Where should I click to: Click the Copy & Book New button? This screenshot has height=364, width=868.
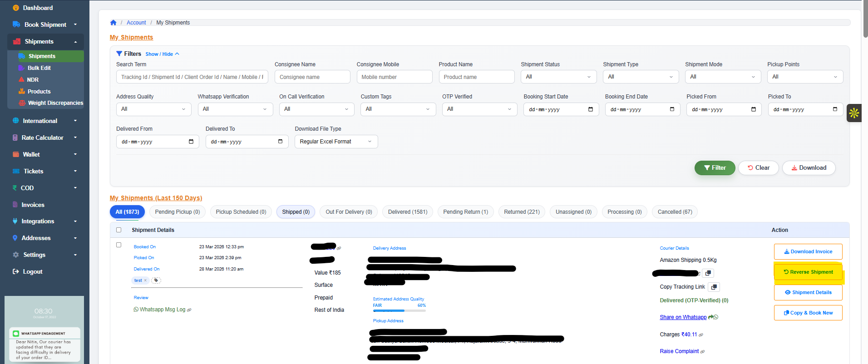coord(808,313)
